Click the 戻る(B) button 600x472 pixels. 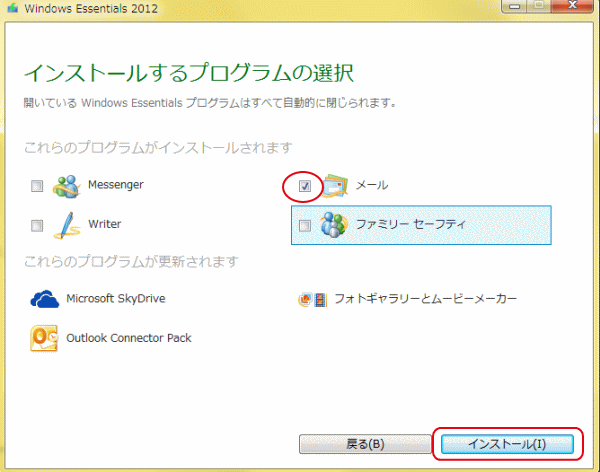pyautogui.click(x=365, y=444)
